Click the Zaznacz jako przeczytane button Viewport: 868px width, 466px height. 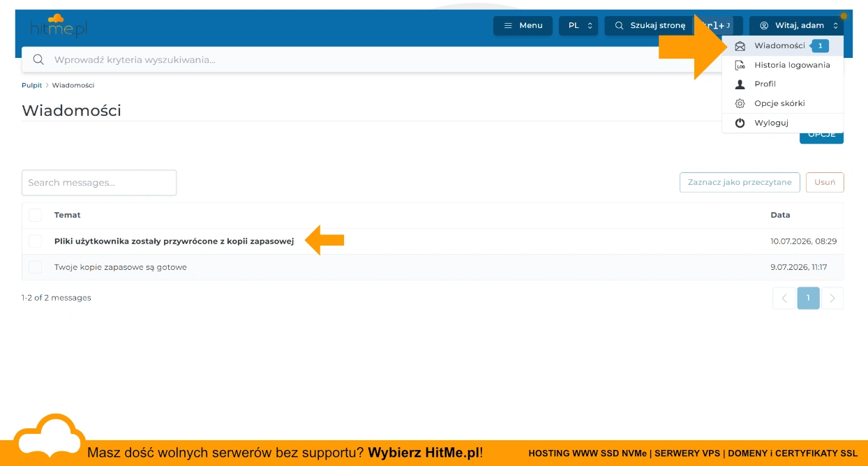coord(740,182)
